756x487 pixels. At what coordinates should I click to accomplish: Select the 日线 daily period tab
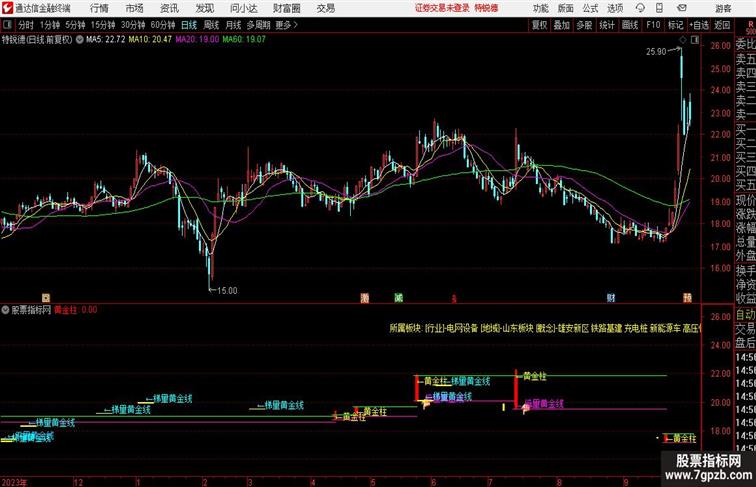[189, 25]
